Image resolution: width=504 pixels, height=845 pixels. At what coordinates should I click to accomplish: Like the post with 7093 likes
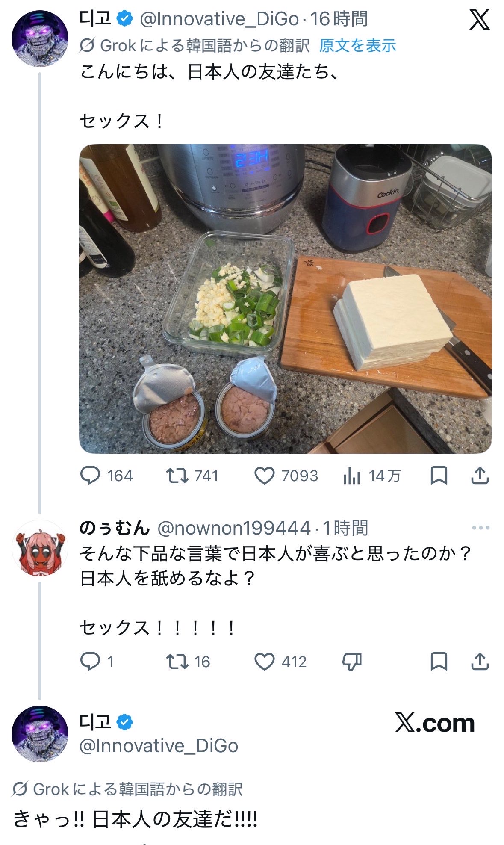pos(265,476)
